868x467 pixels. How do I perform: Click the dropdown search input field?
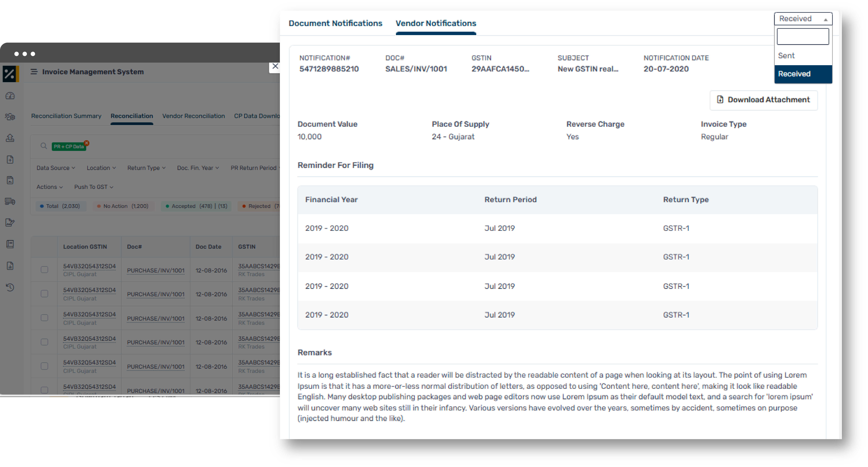[803, 36]
